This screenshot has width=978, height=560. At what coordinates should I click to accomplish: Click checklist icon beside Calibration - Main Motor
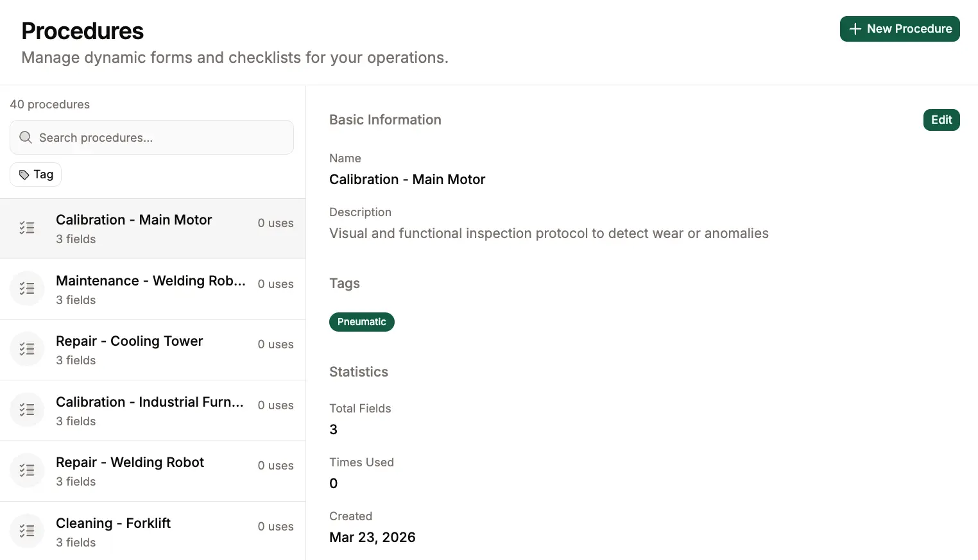click(27, 228)
